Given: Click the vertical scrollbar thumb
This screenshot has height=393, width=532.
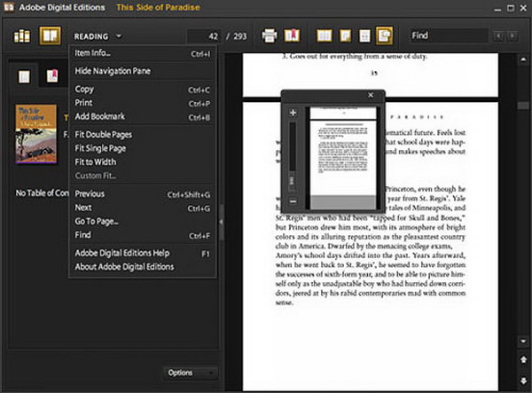Looking at the screenshot, I should (x=523, y=106).
